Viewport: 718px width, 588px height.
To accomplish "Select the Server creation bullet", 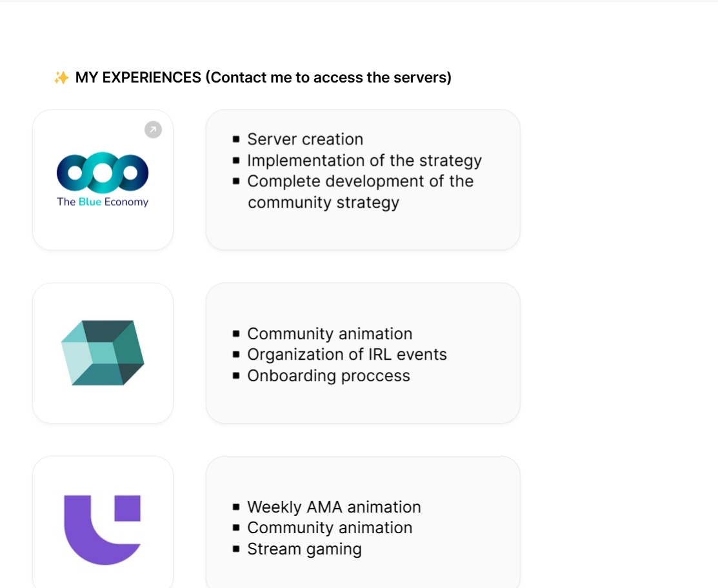I will pyautogui.click(x=298, y=139).
